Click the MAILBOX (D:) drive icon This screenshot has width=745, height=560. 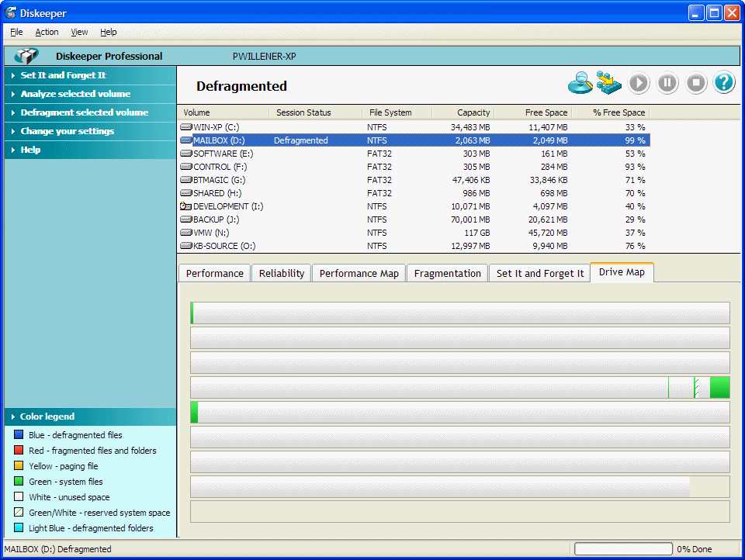[185, 140]
